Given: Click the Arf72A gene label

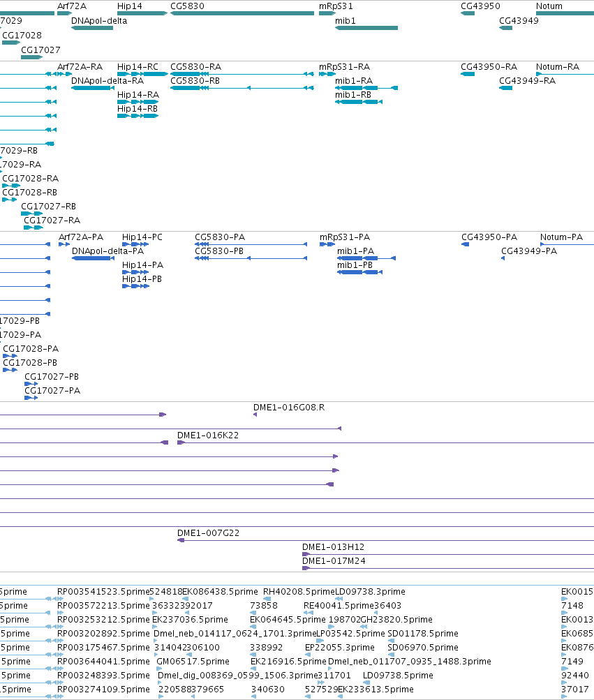Looking at the screenshot, I should tap(71, 6).
